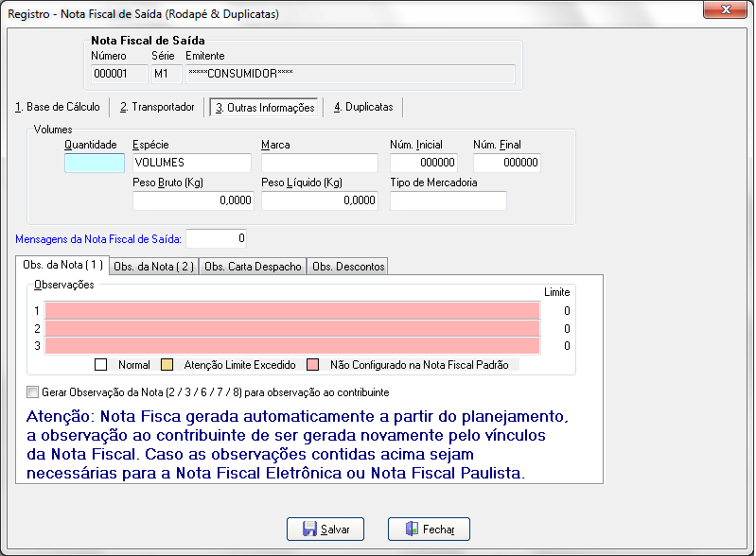
Task: Click the yellow Atenção Limite Excedido swatch
Action: [x=167, y=365]
